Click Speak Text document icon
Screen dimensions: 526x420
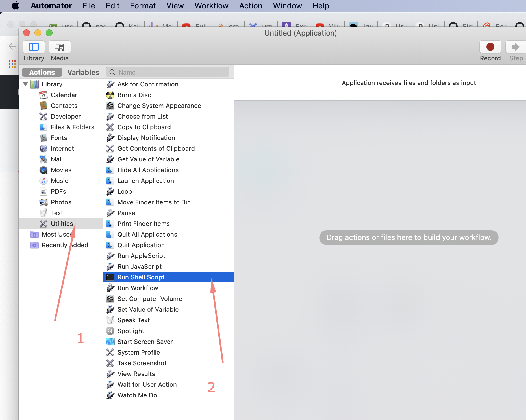click(110, 320)
